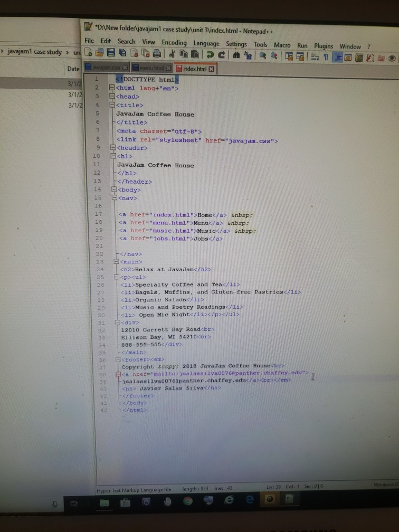
Task: Click the Paste toolbar icon
Action: pos(195,54)
